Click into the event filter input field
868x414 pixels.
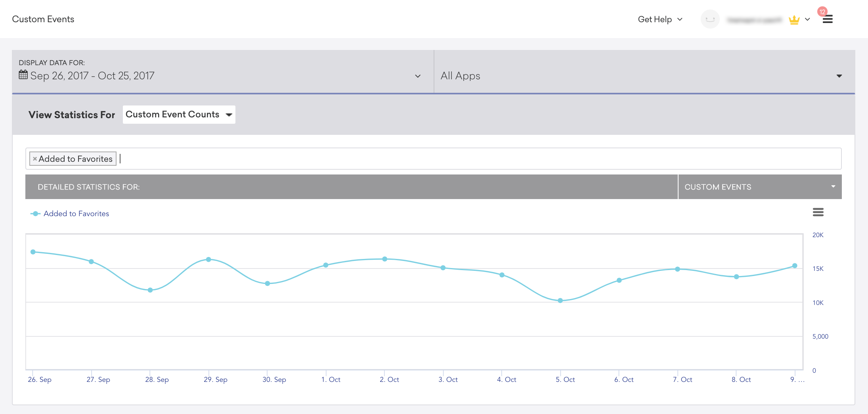coord(476,159)
